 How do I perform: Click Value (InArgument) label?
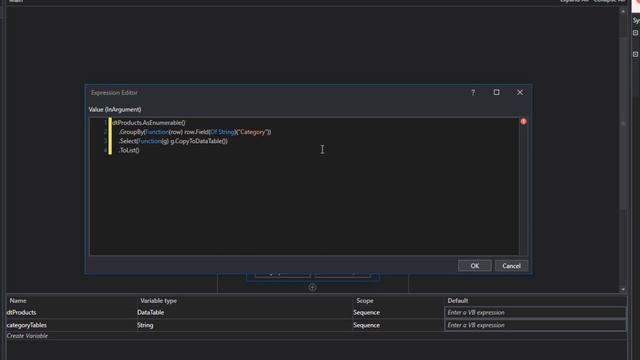pos(115,109)
